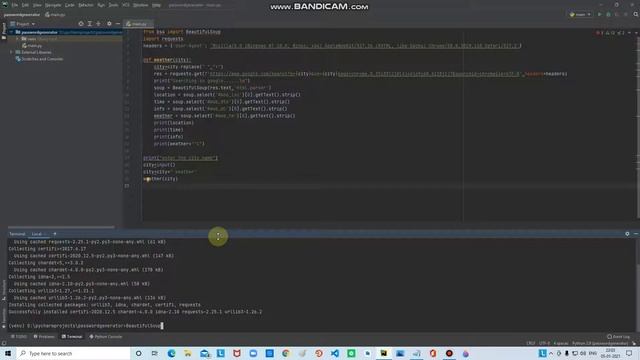Add a new terminal session with plus icon
The width and height of the screenshot is (640, 360).
click(x=55, y=234)
